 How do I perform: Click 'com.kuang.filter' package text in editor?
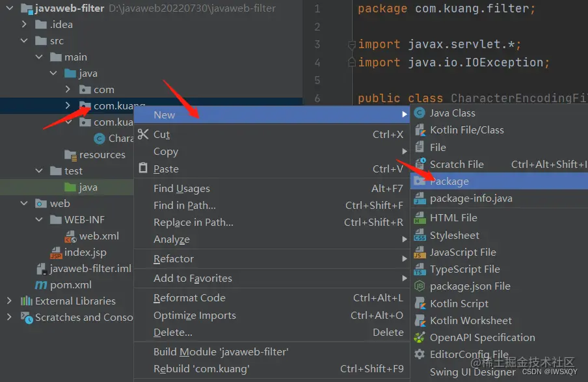[x=472, y=8]
